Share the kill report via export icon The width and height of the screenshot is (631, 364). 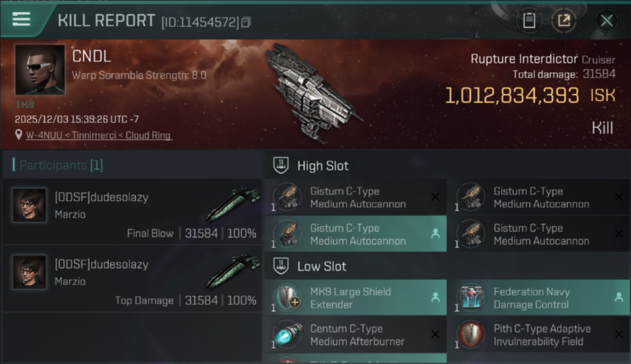564,20
